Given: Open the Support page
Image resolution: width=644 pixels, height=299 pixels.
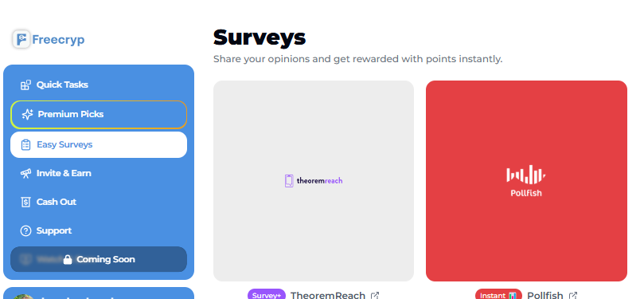Looking at the screenshot, I should point(99,230).
